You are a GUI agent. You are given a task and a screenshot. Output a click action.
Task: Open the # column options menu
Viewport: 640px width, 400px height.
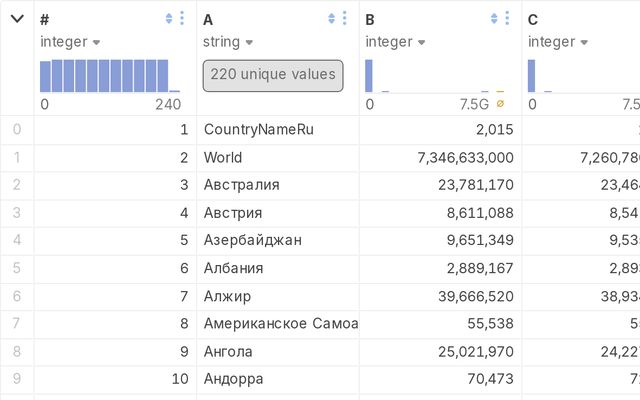pos(182,19)
